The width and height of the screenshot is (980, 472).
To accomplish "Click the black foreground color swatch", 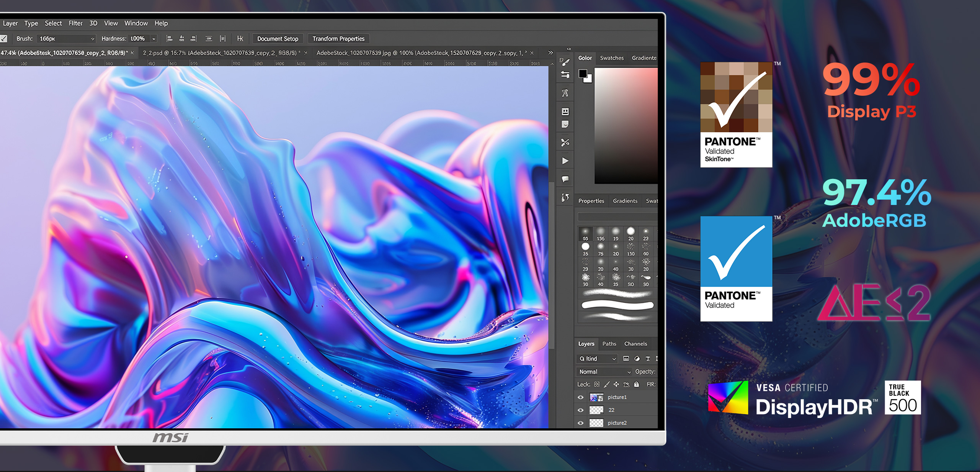I will tap(583, 73).
